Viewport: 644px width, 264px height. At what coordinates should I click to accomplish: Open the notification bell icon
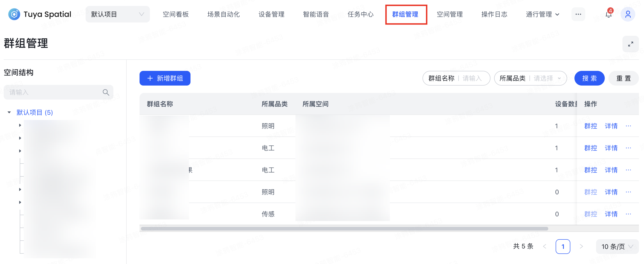pos(608,14)
